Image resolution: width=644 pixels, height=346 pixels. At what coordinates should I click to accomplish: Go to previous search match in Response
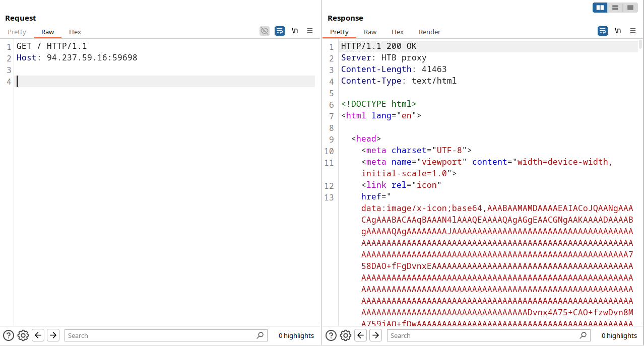[x=361, y=335]
